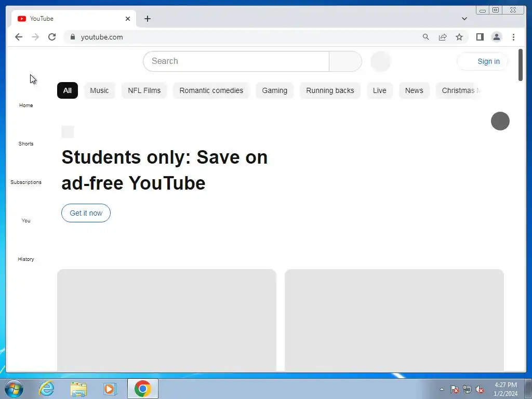Choose the Romantic comedies chip
Viewport: 532px width, 399px height.
coord(211,90)
